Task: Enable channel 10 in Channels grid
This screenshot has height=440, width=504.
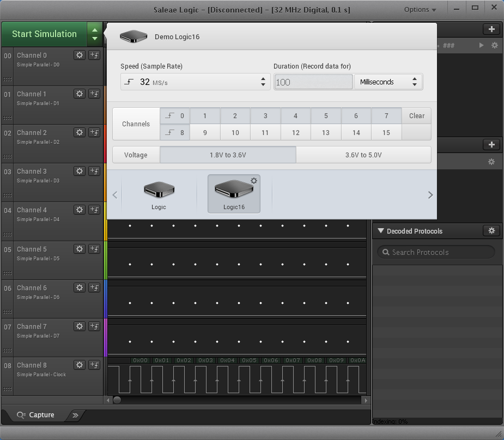Action: pyautogui.click(x=235, y=132)
